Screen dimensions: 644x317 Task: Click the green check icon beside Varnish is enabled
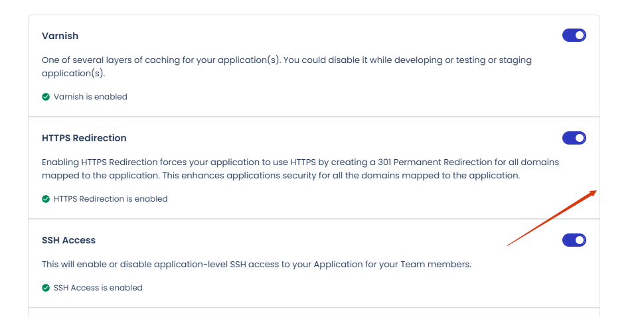46,97
